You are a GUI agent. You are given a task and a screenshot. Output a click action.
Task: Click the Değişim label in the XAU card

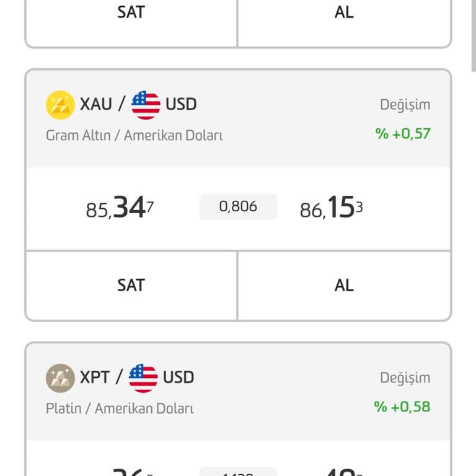(405, 105)
